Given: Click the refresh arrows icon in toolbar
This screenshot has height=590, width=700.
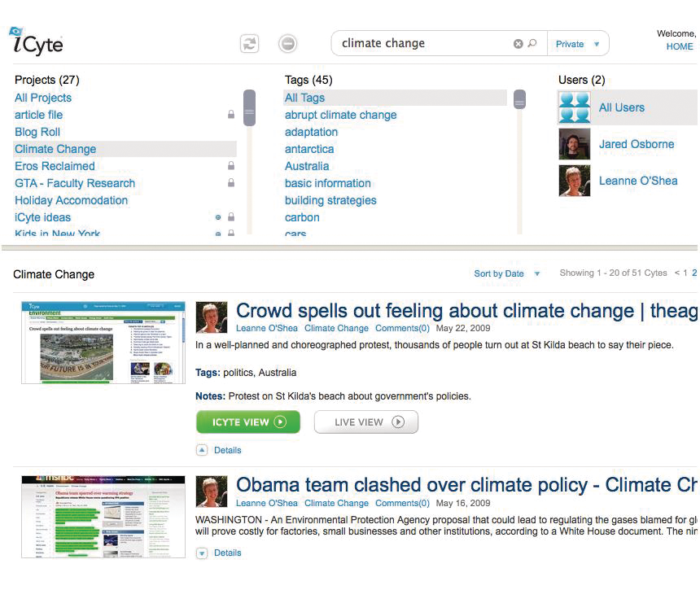Looking at the screenshot, I should pyautogui.click(x=249, y=44).
